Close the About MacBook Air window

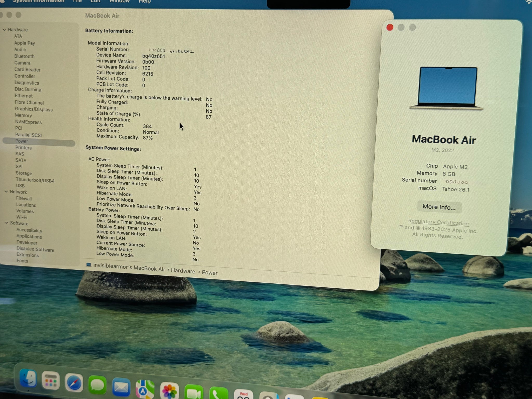coord(390,28)
